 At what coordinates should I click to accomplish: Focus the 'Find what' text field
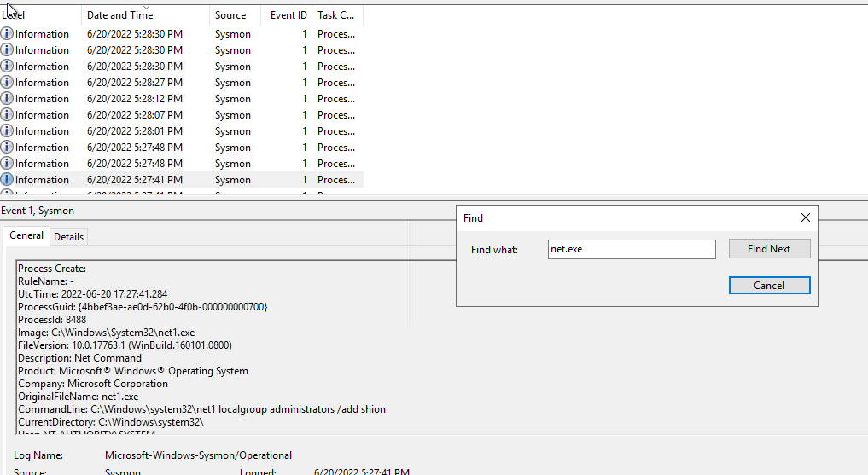tap(632, 249)
